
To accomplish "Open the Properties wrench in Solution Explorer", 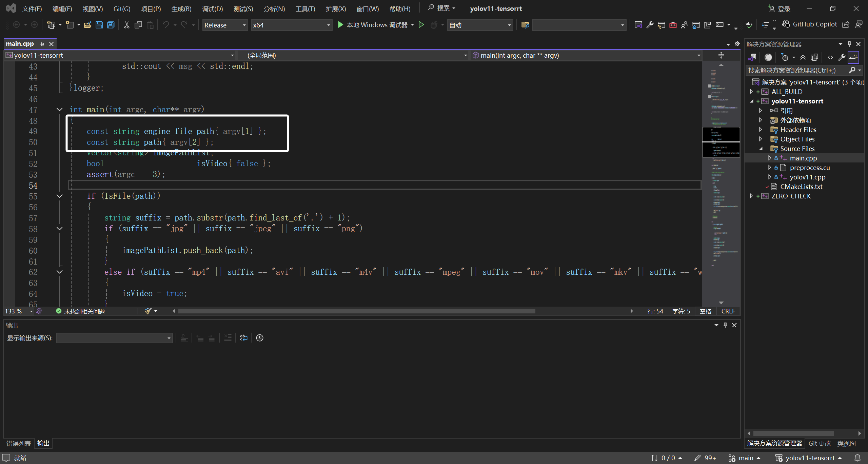I will pyautogui.click(x=842, y=57).
